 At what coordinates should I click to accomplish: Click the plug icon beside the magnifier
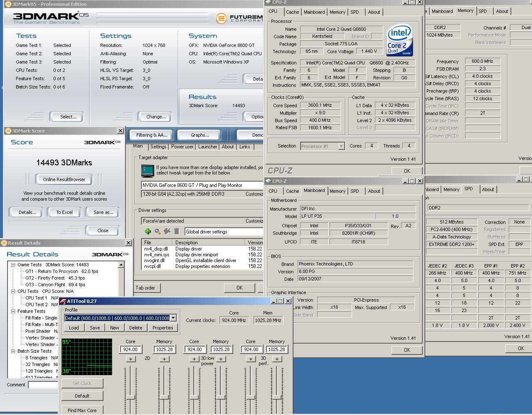(167, 231)
